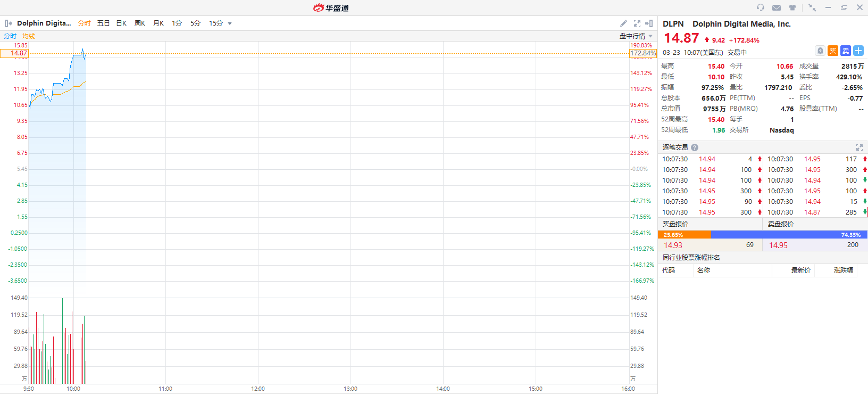This screenshot has width=868, height=394.
Task: Click the blue 74.35% sell ratio bar
Action: point(789,235)
